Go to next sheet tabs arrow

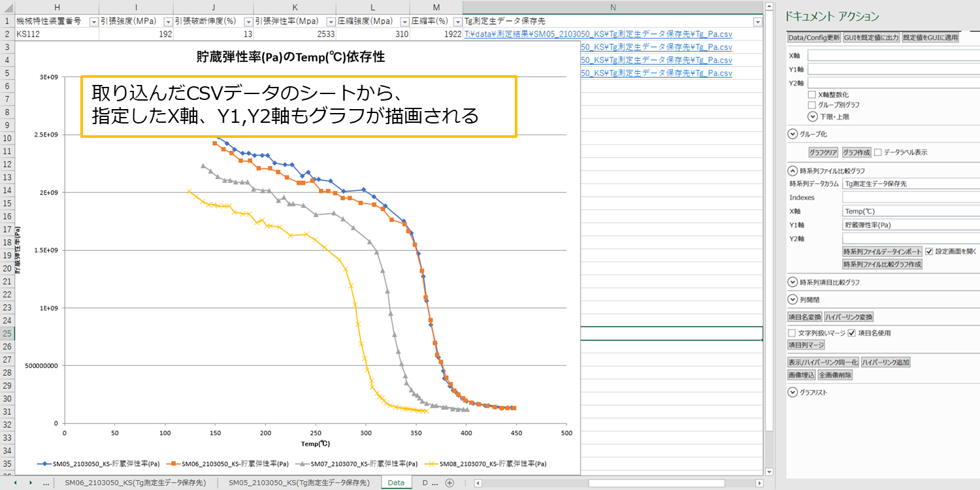coord(30,483)
